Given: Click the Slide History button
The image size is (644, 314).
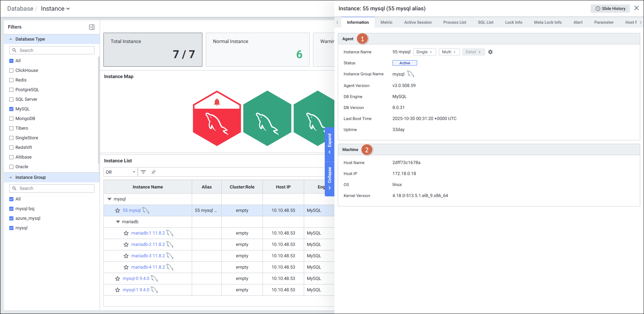Looking at the screenshot, I should click(610, 9).
